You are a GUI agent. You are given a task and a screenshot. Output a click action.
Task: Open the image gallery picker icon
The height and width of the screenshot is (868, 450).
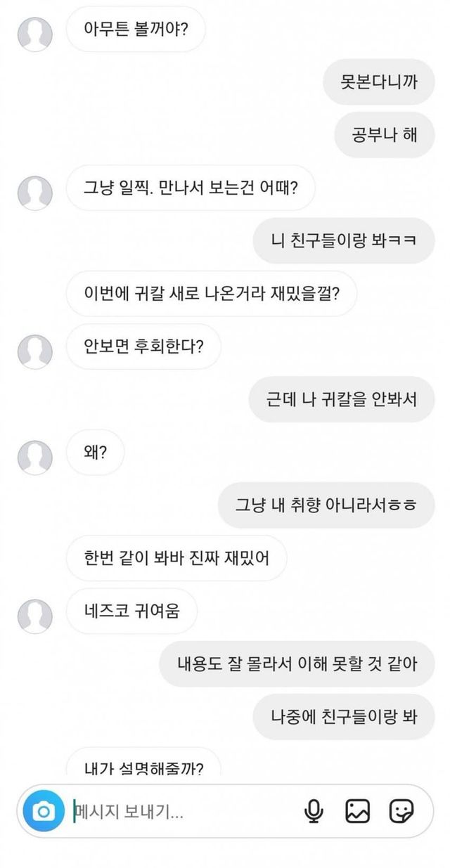point(357,811)
